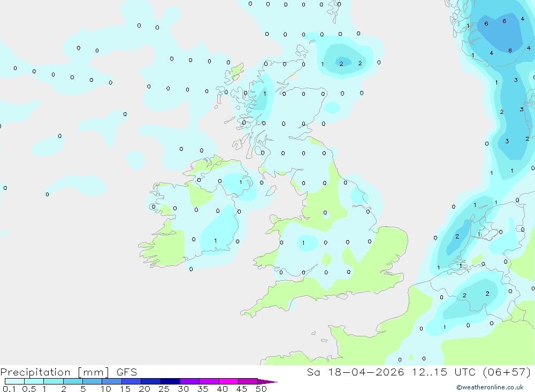Click the '35' legend scale label
The height and width of the screenshot is (392, 535).
pos(203,389)
